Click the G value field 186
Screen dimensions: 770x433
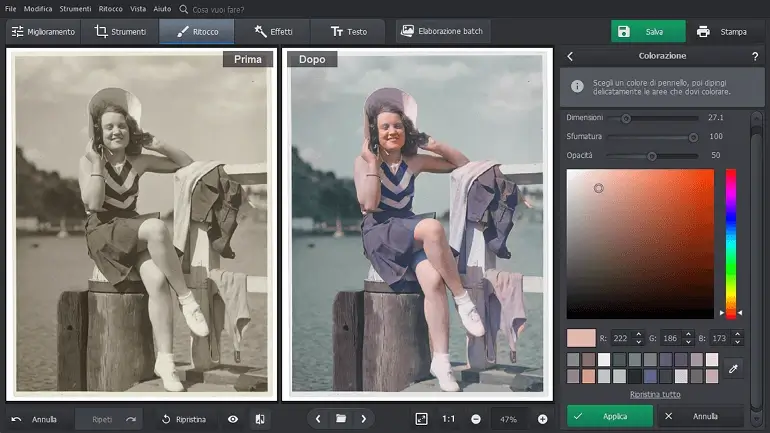tap(670, 338)
